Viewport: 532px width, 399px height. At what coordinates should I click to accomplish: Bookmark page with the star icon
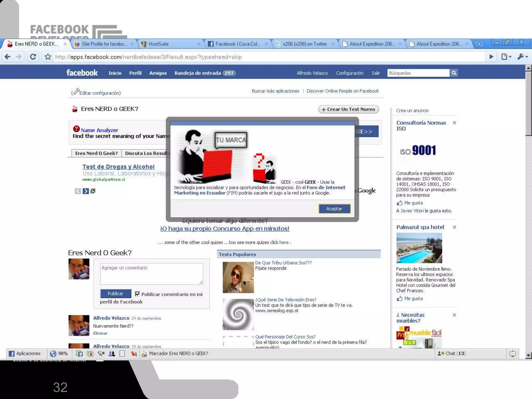48,57
